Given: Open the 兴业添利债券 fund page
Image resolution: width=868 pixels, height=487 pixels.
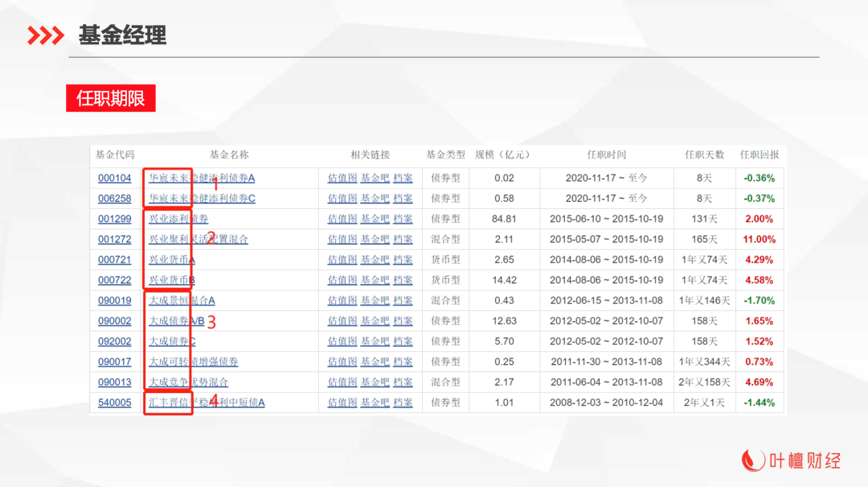Looking at the screenshot, I should click(x=178, y=219).
